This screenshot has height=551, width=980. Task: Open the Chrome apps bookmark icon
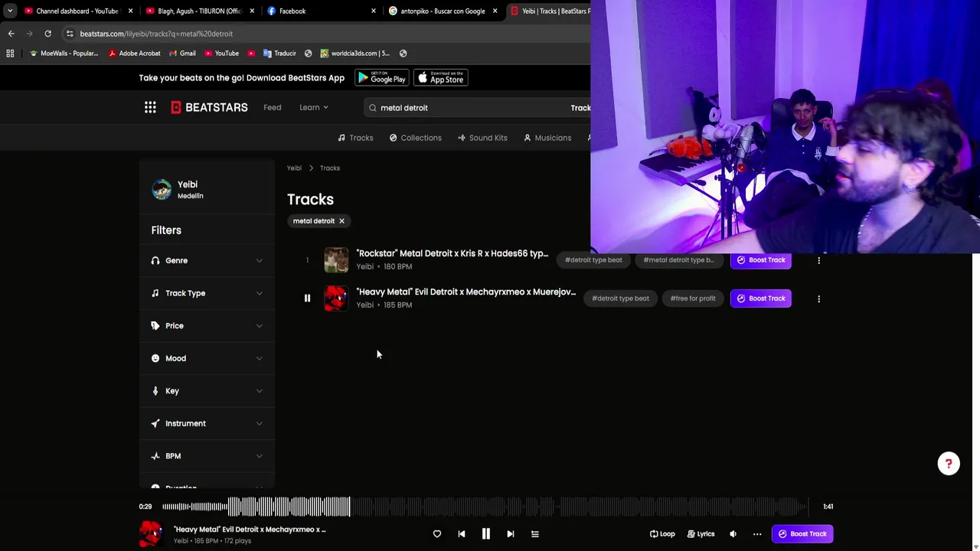pos(10,54)
